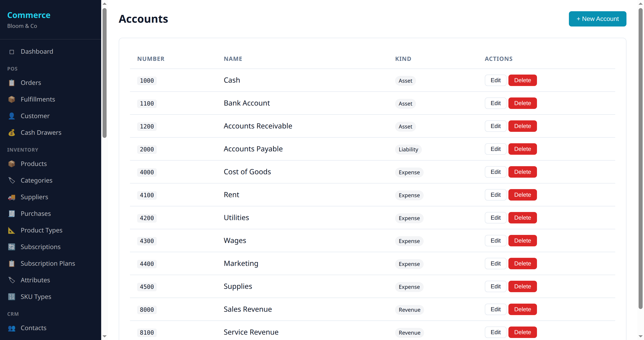Delete the Sales Revenue account
This screenshot has height=340, width=644.
pos(522,309)
